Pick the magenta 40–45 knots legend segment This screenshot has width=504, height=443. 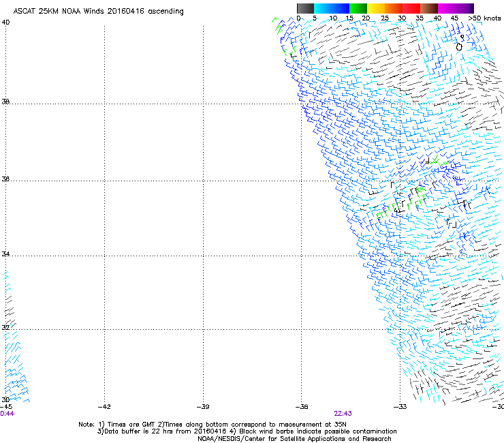coord(447,8)
